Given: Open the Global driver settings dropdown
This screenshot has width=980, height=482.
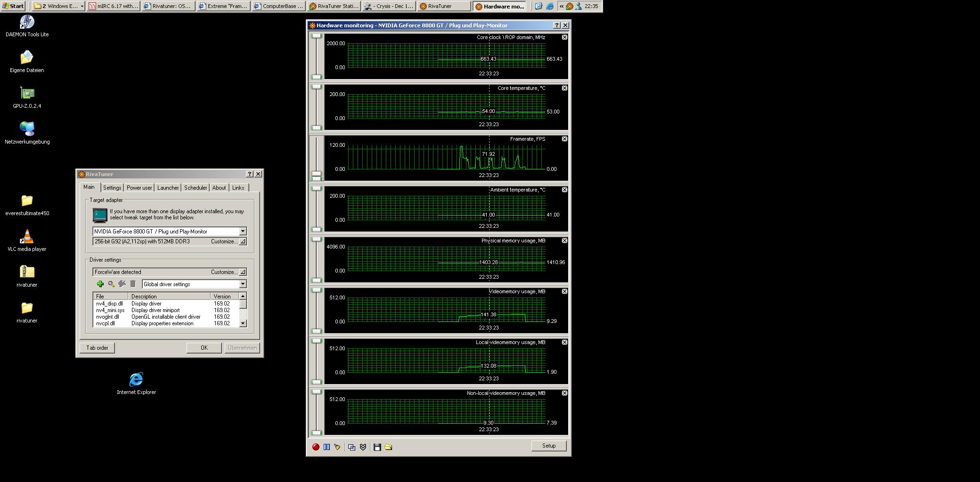Looking at the screenshot, I should tap(243, 284).
